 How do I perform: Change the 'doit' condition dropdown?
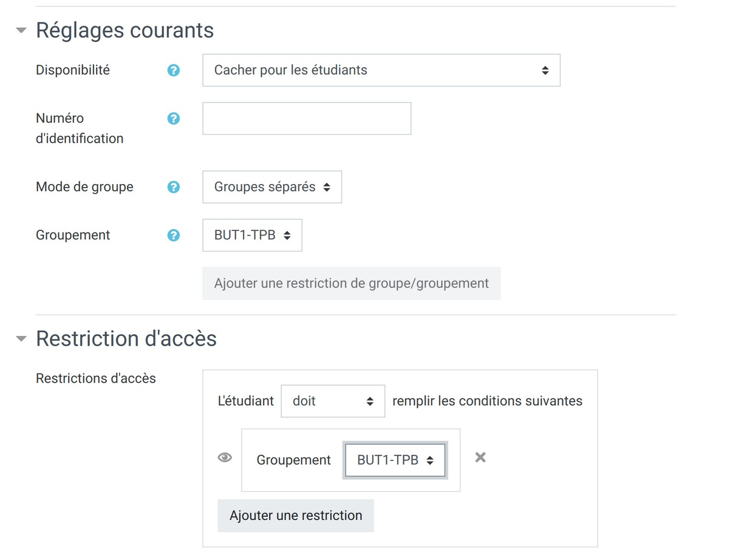tap(333, 401)
